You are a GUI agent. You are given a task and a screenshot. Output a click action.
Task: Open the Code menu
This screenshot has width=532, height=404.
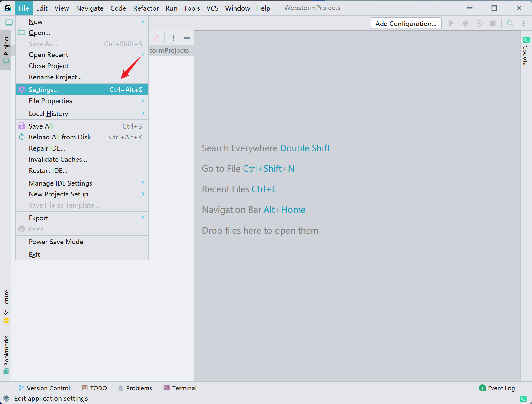click(x=118, y=8)
